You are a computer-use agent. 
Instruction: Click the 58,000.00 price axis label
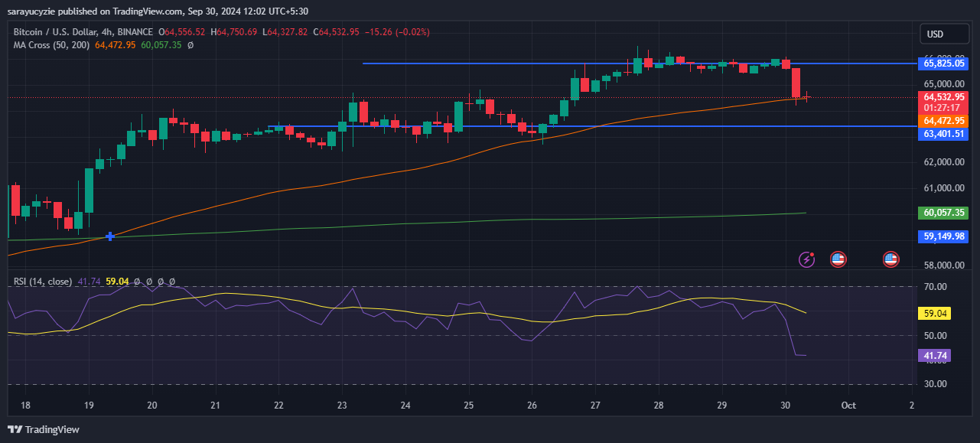944,265
